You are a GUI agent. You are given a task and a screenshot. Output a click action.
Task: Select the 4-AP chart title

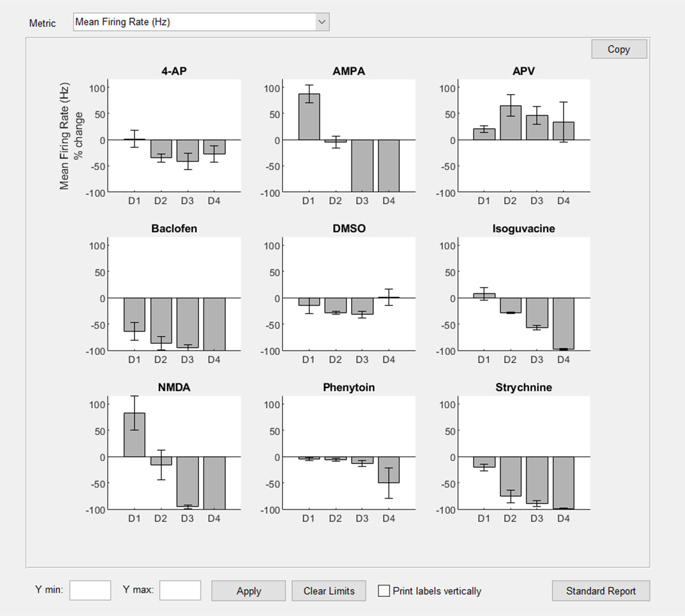click(174, 71)
